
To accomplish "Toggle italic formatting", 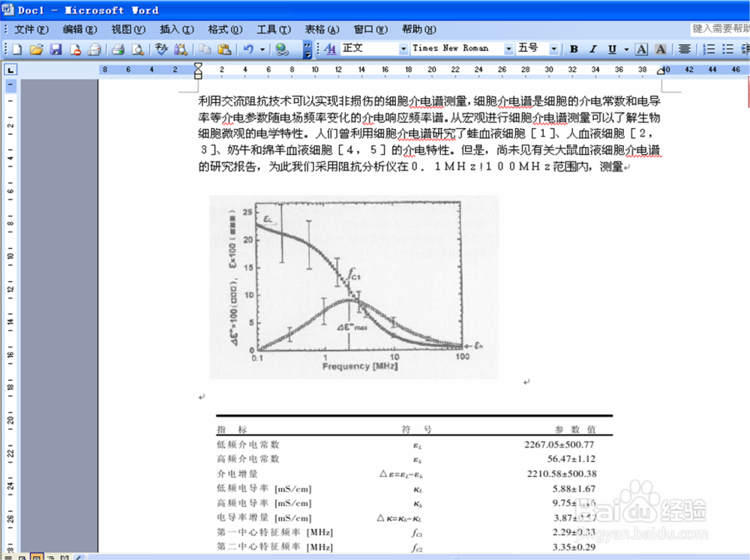I will 592,49.
